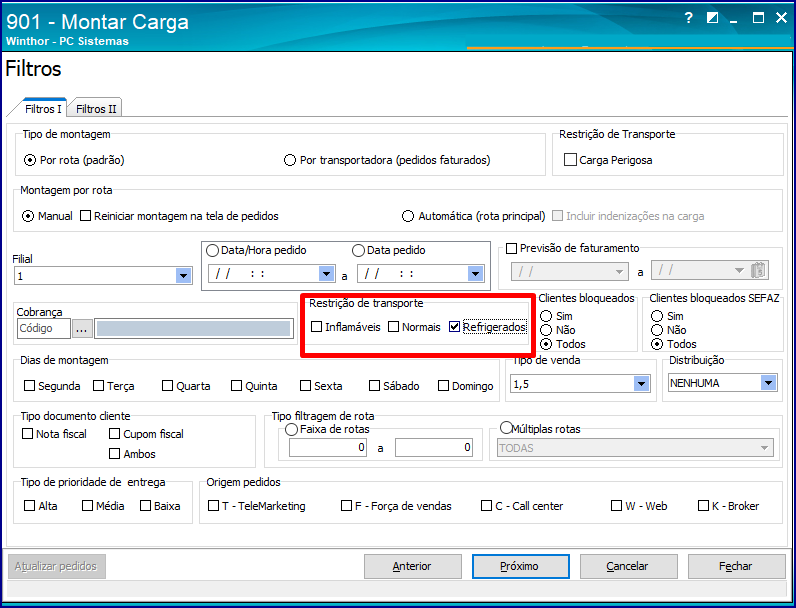Check Baixa delivery priority
This screenshot has width=796, height=608.
coord(145,506)
